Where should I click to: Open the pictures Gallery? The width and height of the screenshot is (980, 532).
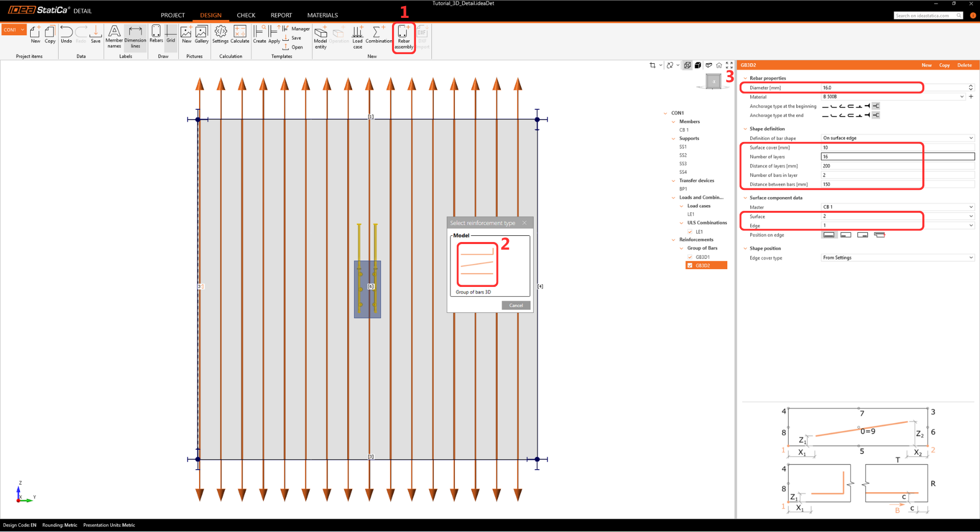point(202,35)
